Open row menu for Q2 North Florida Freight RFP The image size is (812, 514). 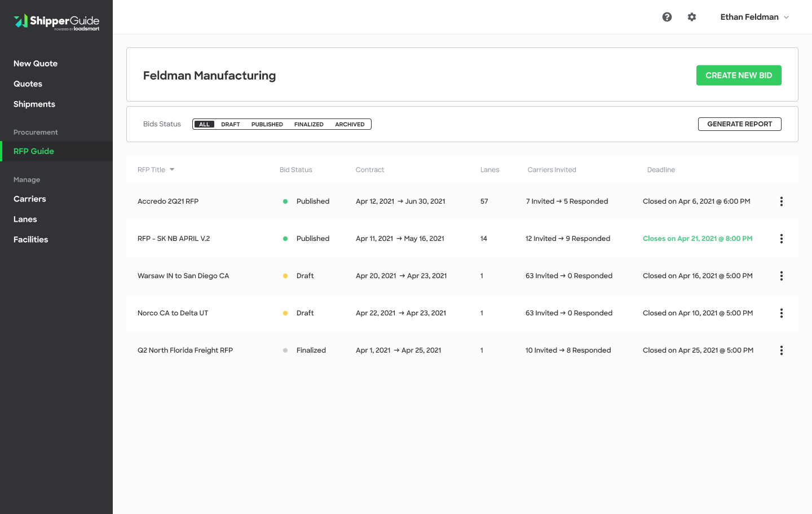782,350
